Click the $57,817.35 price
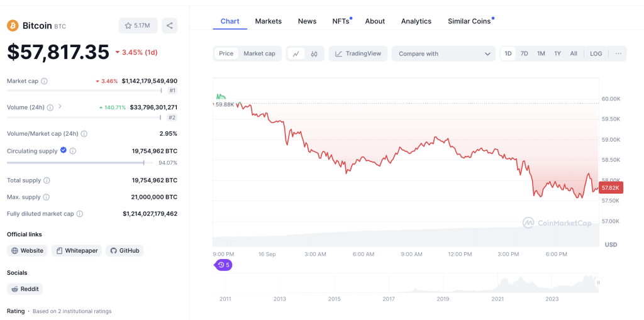The image size is (644, 320). click(x=58, y=52)
